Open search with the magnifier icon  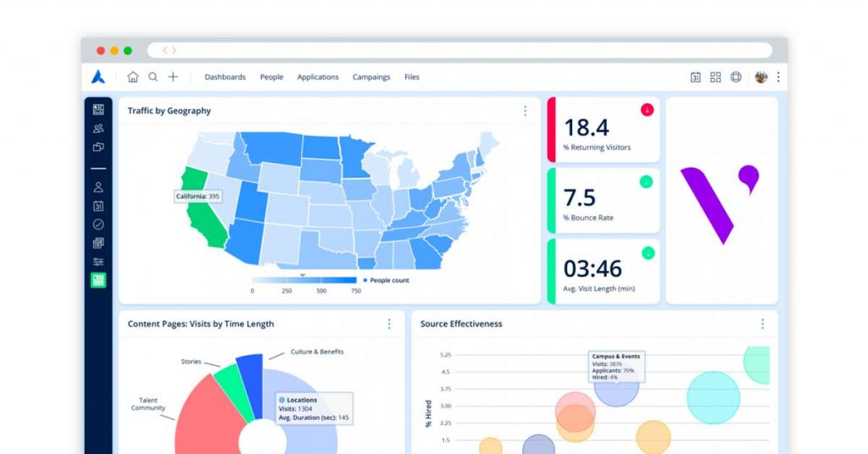[153, 77]
